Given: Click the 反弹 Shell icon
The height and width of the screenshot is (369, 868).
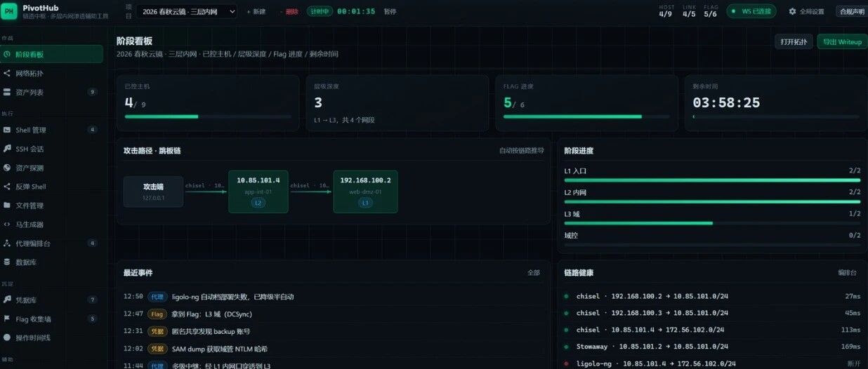Looking at the screenshot, I should pyautogui.click(x=7, y=187).
